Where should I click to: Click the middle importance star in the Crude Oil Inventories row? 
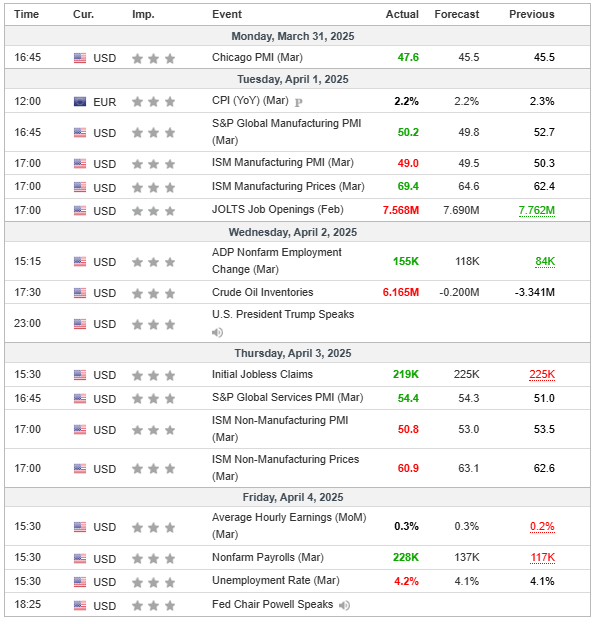pos(154,294)
